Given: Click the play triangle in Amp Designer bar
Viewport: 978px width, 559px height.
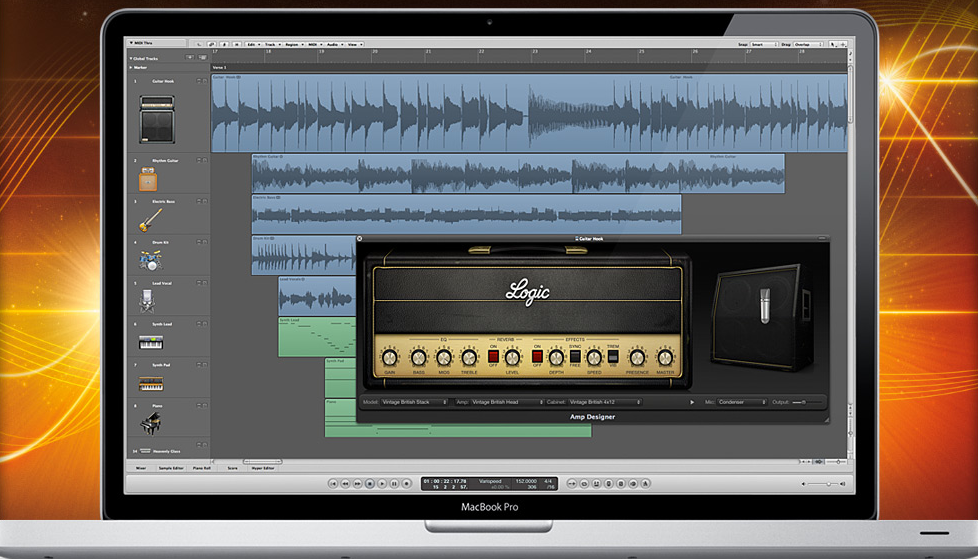Looking at the screenshot, I should point(692,402).
